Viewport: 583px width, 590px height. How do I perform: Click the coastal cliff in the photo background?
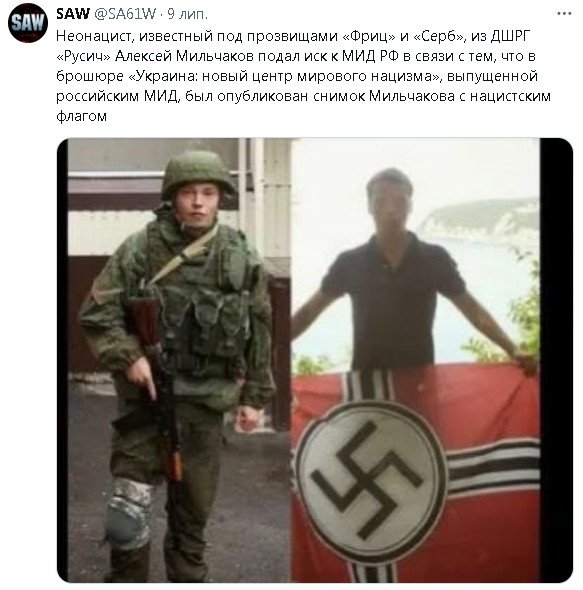click(x=480, y=218)
